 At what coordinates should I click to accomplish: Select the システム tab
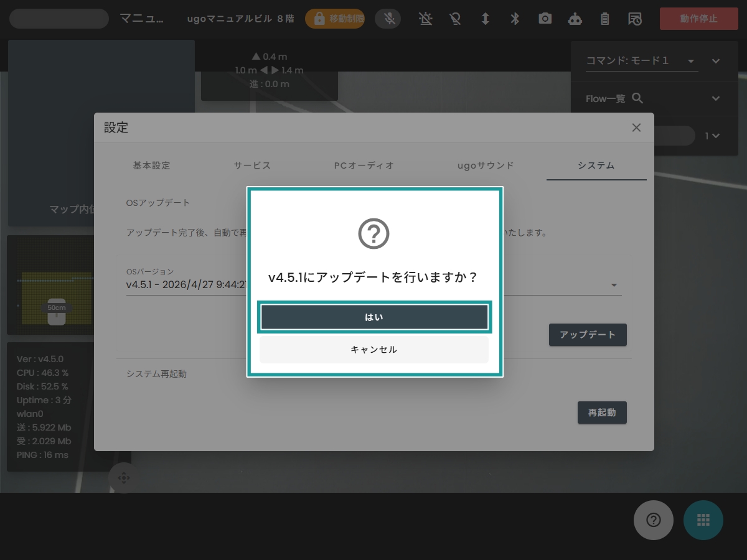click(x=596, y=166)
